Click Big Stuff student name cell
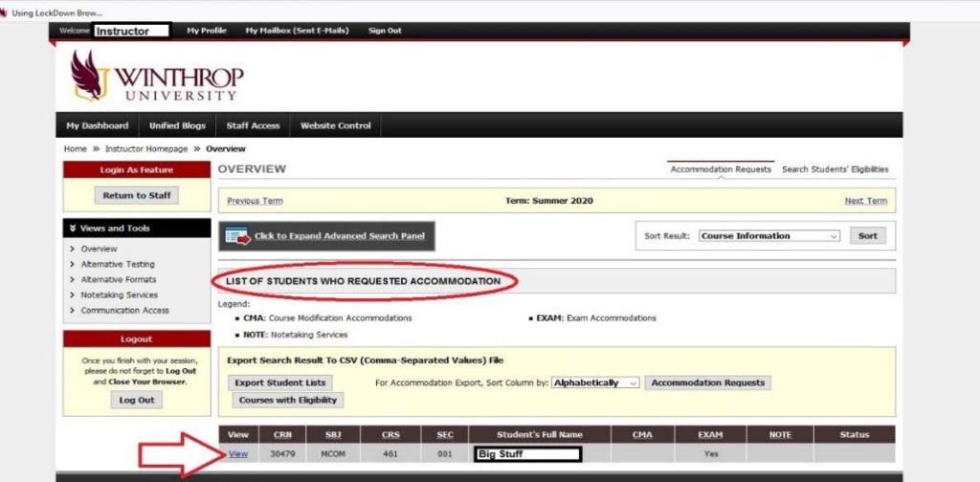Viewport: 980px width, 482px height. click(x=528, y=454)
